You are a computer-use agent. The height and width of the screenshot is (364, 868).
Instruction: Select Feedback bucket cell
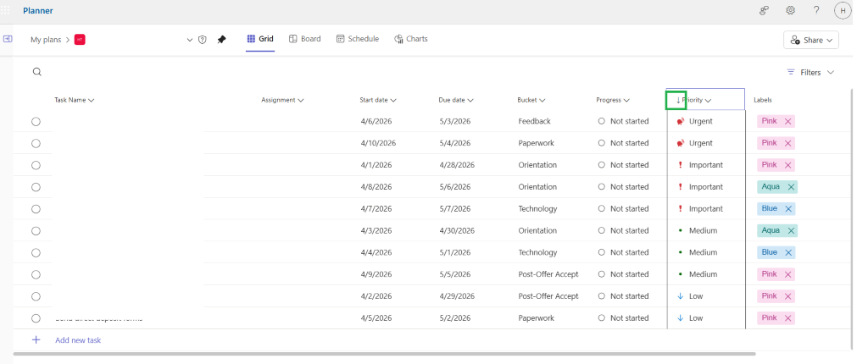point(534,121)
